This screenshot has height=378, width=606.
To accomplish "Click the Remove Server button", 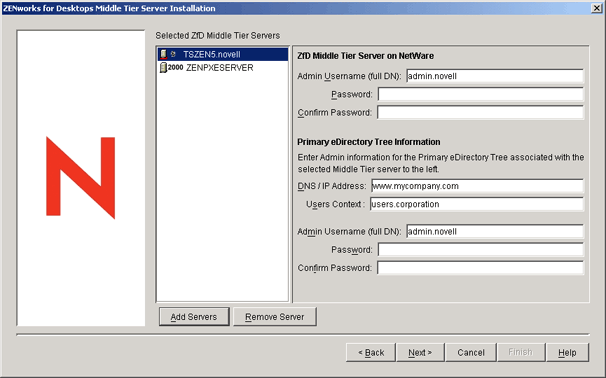I will (275, 317).
